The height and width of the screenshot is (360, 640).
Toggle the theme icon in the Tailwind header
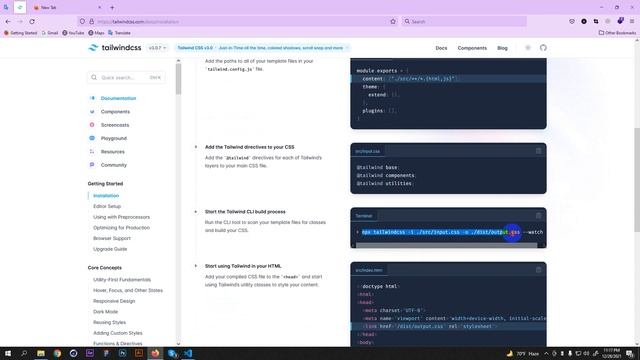point(528,48)
